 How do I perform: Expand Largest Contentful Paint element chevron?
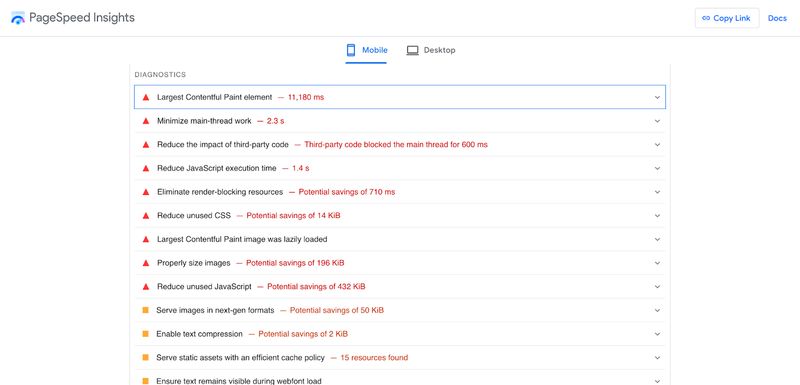[657, 97]
